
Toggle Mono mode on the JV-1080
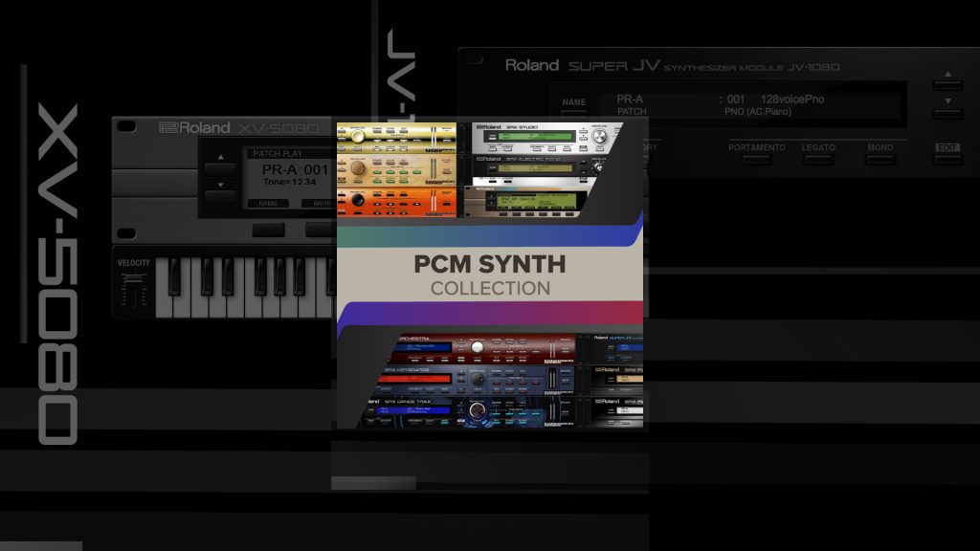(x=882, y=157)
